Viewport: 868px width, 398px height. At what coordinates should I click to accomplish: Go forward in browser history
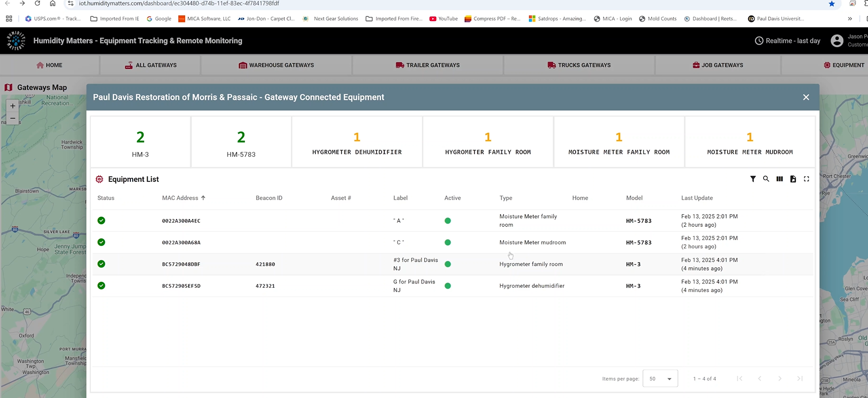pos(22,3)
